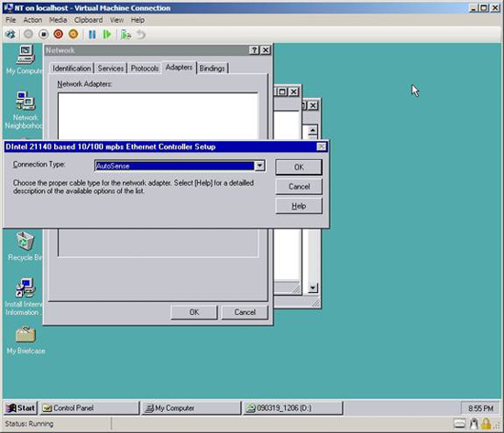Viewport: 504px width, 433px height.
Task: Expand the Connection Type dropdown arrow
Action: pos(259,166)
